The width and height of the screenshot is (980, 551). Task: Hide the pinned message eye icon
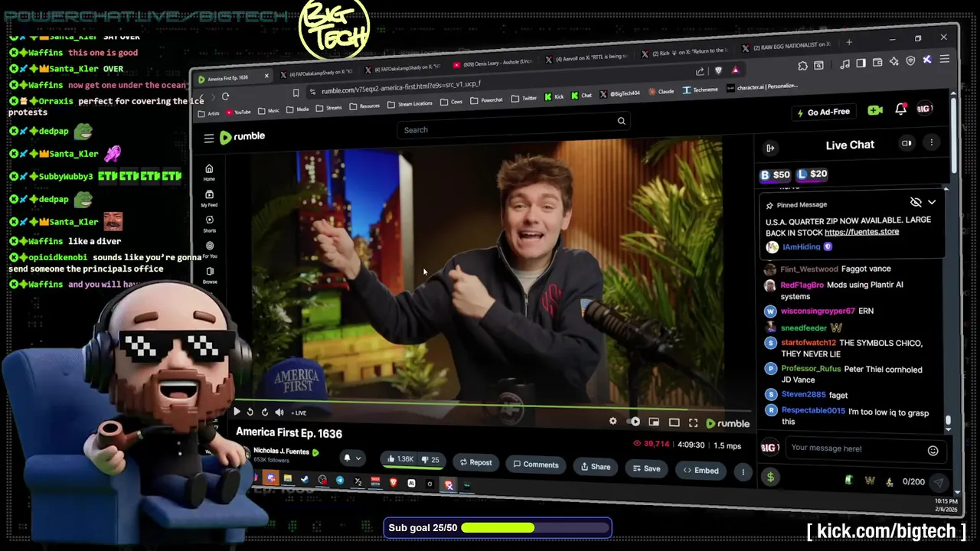[916, 202]
